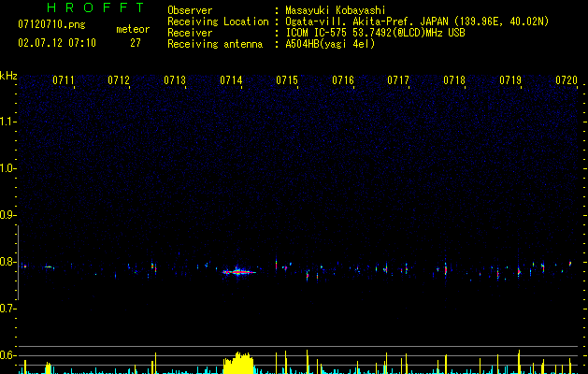Image resolution: width=588 pixels, height=374 pixels.
Task: Click the Receiving antenna label
Action: point(215,44)
